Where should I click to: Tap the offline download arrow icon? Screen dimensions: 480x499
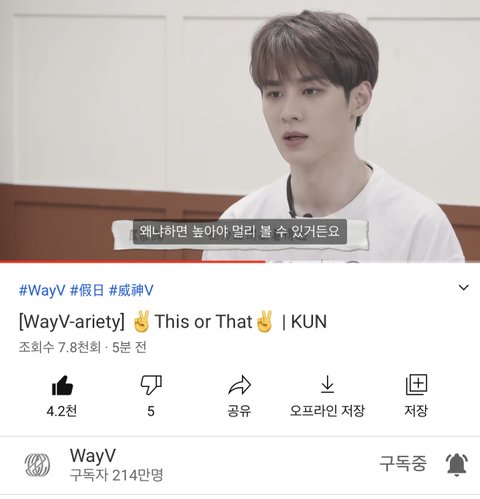point(327,385)
